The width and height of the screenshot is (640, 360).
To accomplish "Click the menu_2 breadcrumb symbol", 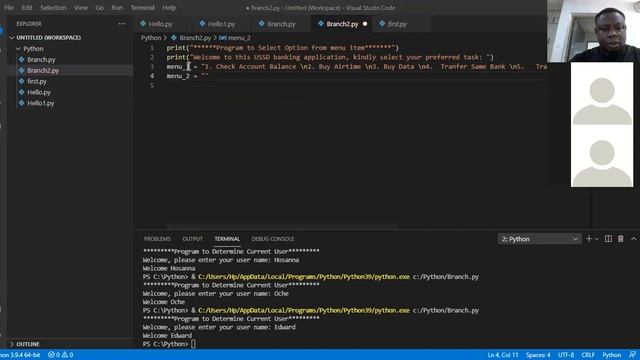I will [239, 38].
